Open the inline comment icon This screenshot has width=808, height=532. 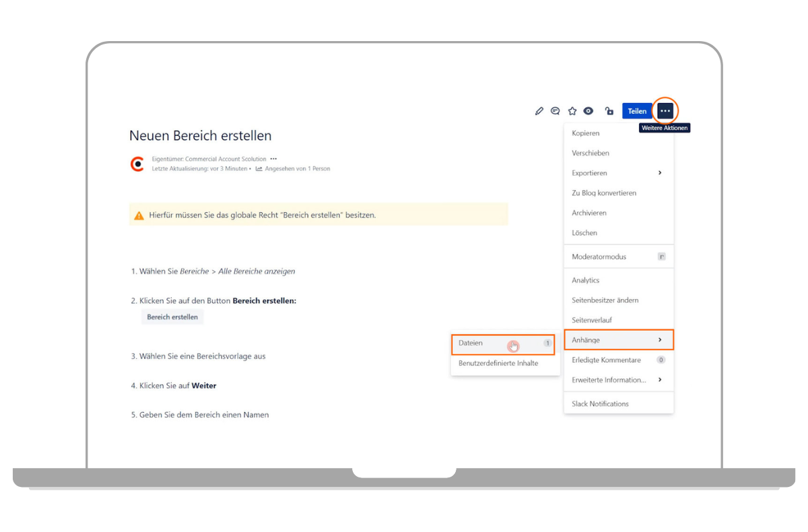(x=555, y=111)
